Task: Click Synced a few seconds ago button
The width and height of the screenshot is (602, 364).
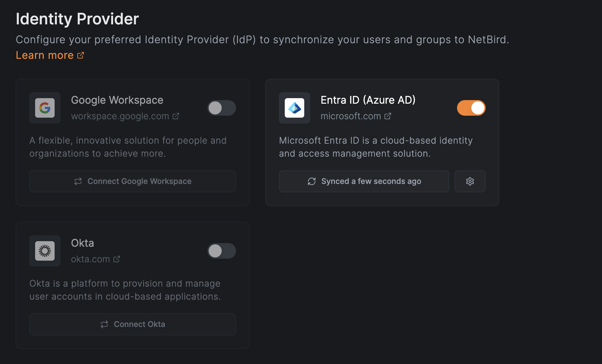Action: click(364, 181)
